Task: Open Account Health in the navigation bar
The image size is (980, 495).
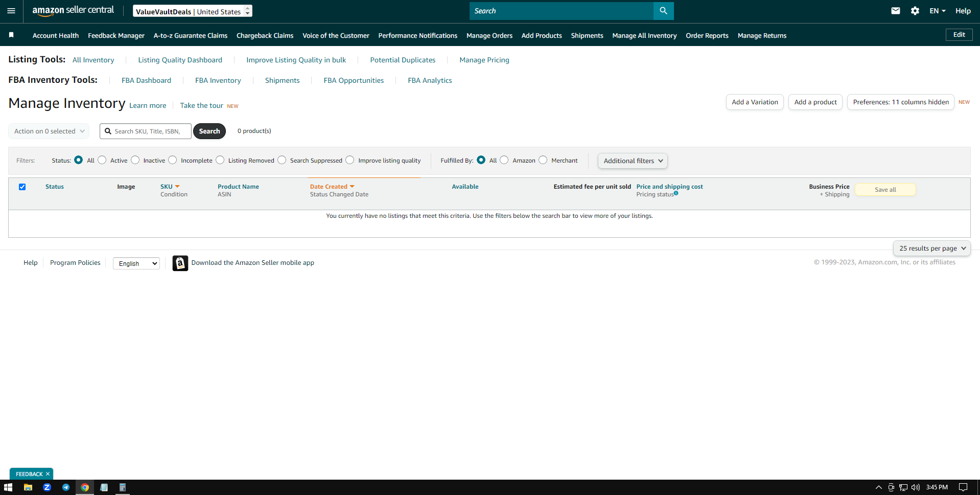Action: click(x=56, y=35)
